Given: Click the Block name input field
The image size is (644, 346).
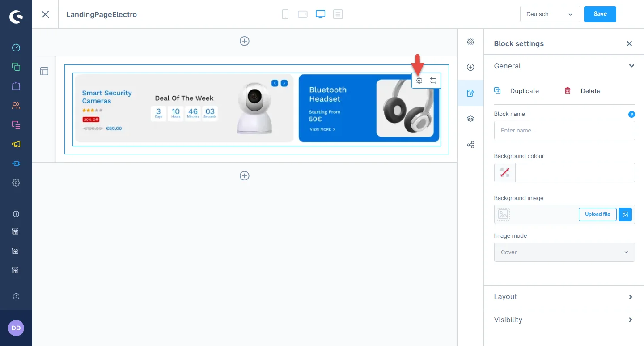Looking at the screenshot, I should coord(564,131).
